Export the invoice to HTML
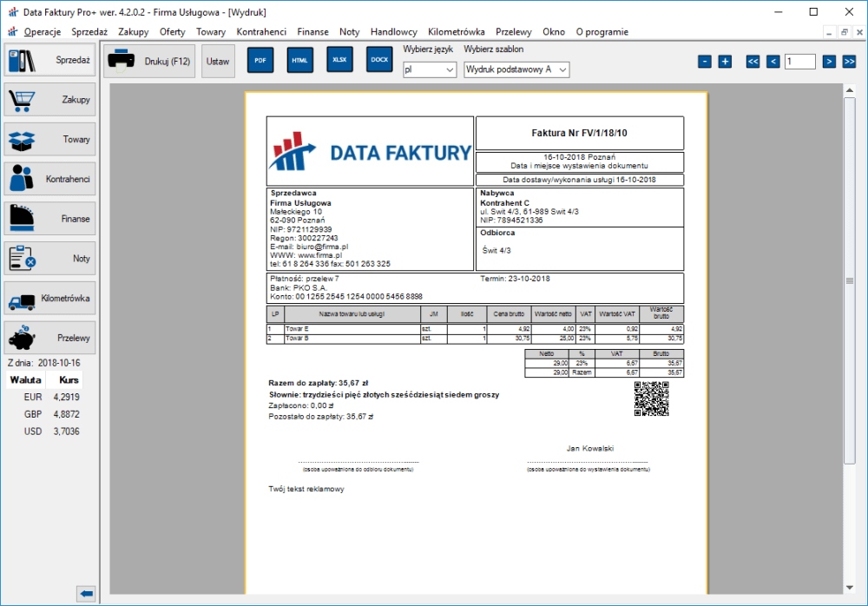 click(x=299, y=61)
